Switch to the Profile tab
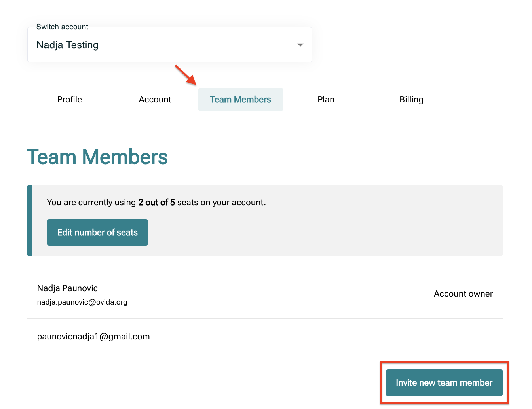This screenshot has width=532, height=409. coord(70,99)
